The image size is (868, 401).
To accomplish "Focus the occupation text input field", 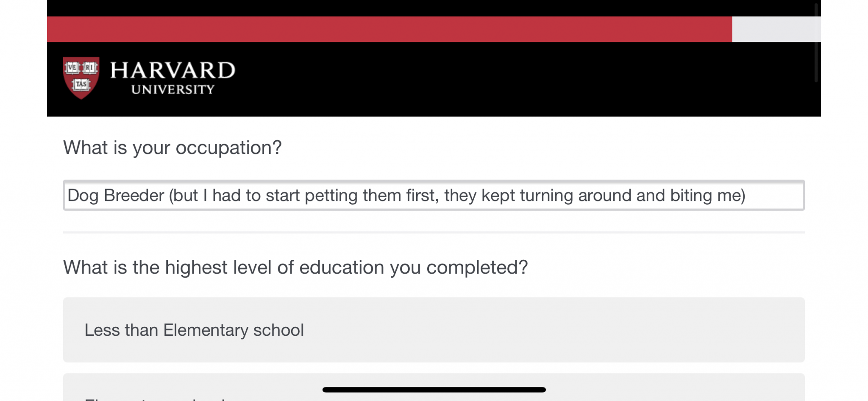I will pyautogui.click(x=434, y=195).
